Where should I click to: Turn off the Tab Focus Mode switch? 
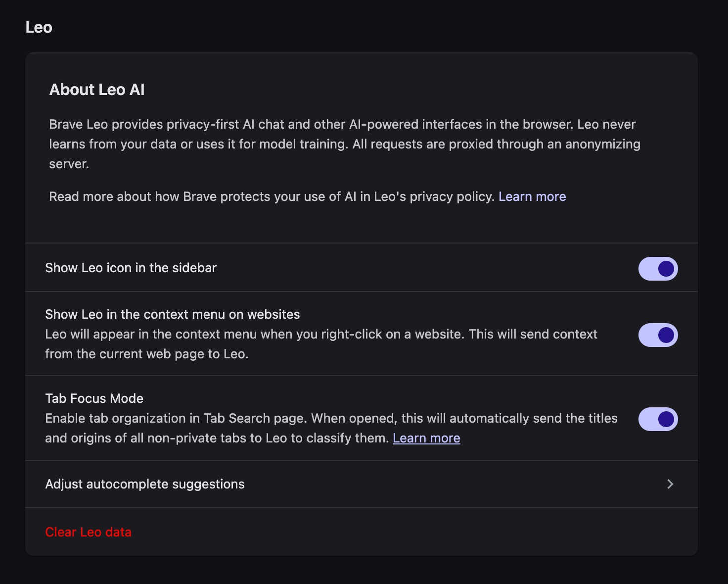pos(658,419)
